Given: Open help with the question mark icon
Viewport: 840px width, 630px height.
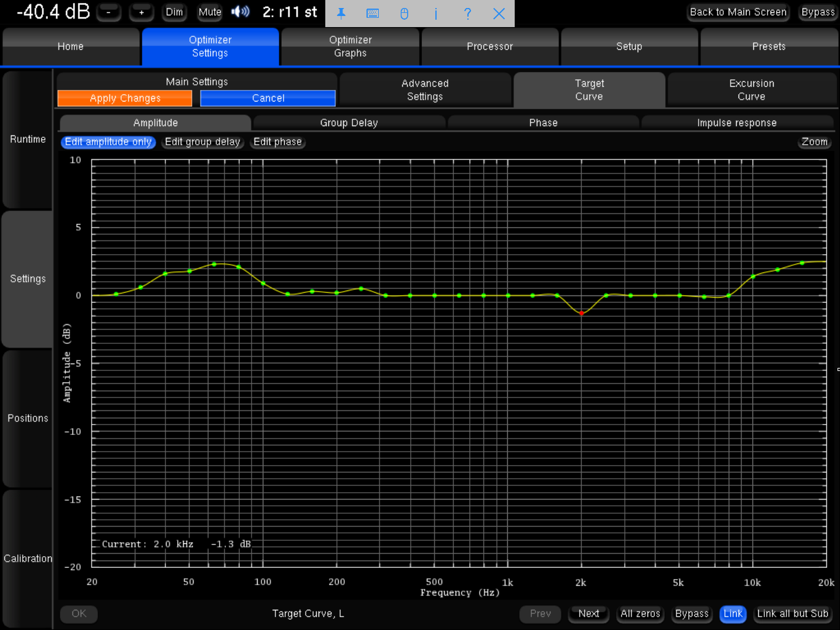Looking at the screenshot, I should [467, 13].
